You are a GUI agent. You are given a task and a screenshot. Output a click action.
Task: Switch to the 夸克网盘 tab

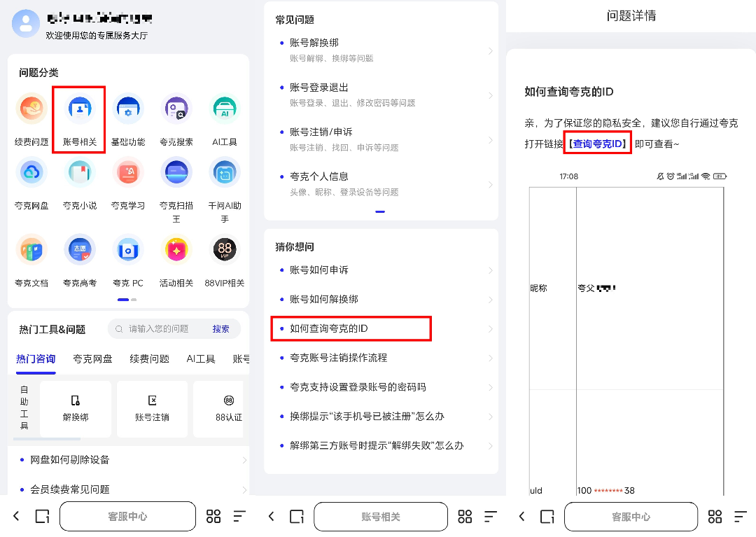click(x=92, y=359)
